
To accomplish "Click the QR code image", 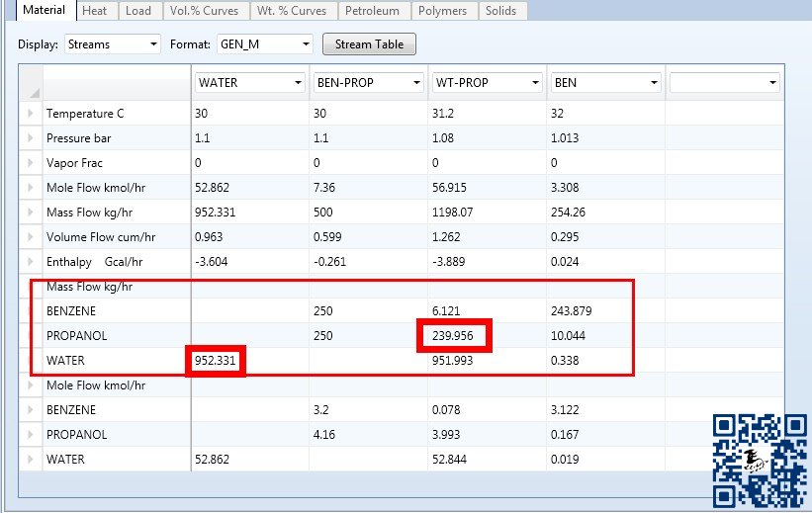I will coord(759,460).
